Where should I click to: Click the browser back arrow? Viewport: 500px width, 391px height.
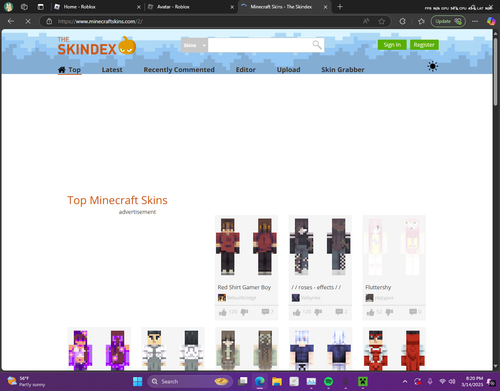pos(11,21)
